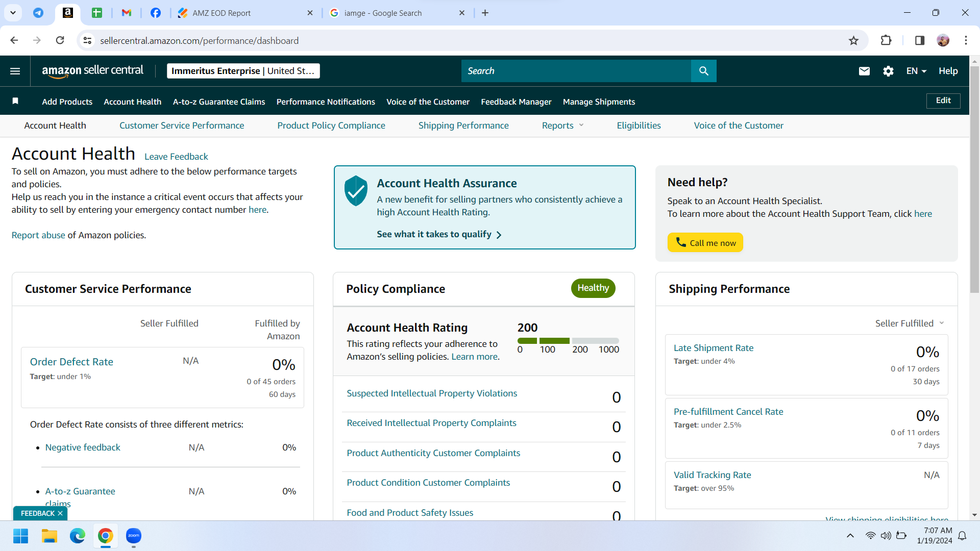Toggle the Chrome side panel icon

pos(920,40)
